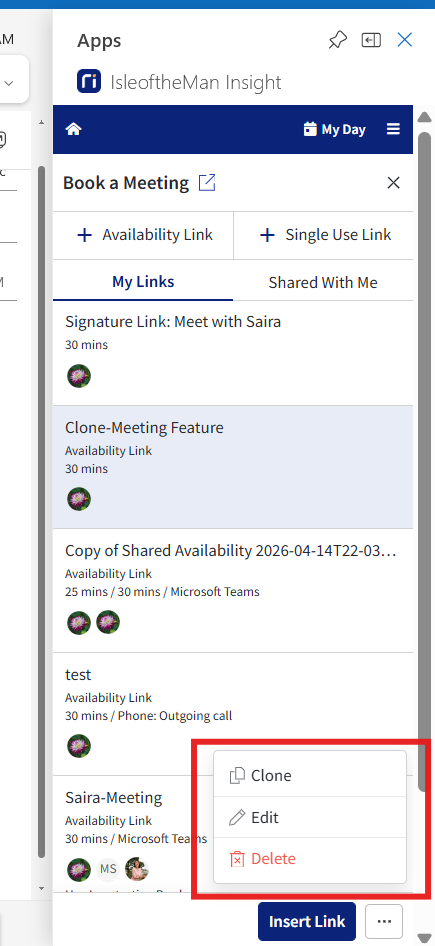Create a new Availability Link
This screenshot has width=435, height=946.
click(x=143, y=235)
